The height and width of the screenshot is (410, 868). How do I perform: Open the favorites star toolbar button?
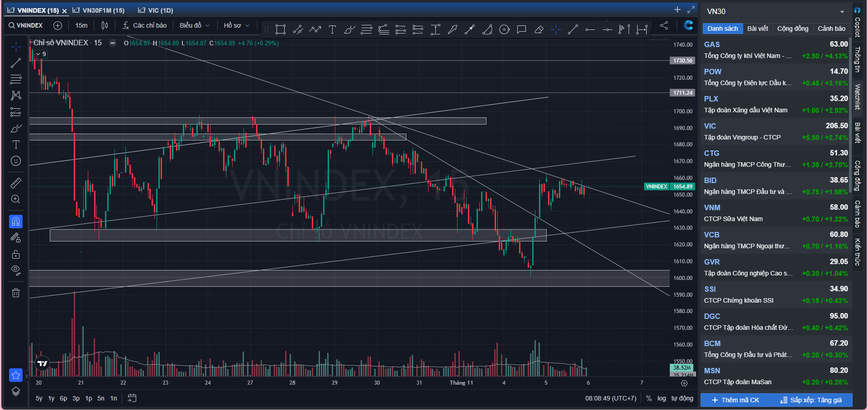(x=16, y=375)
